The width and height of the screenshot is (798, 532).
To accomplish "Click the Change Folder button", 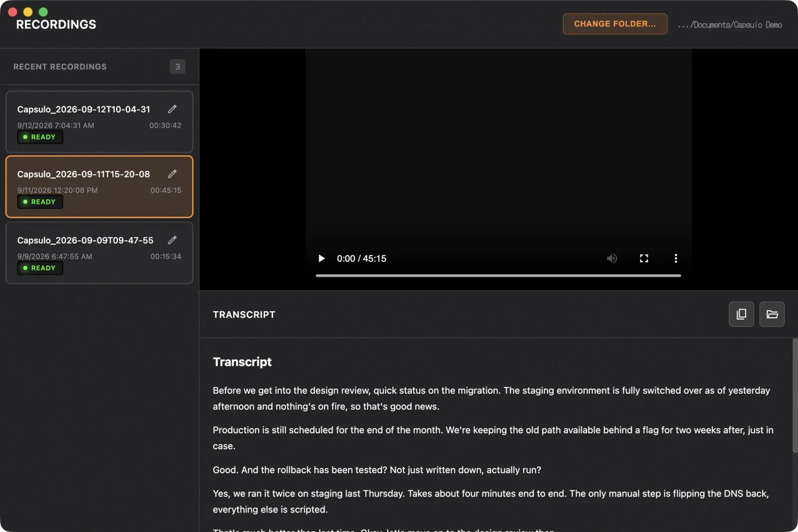I will [615, 24].
